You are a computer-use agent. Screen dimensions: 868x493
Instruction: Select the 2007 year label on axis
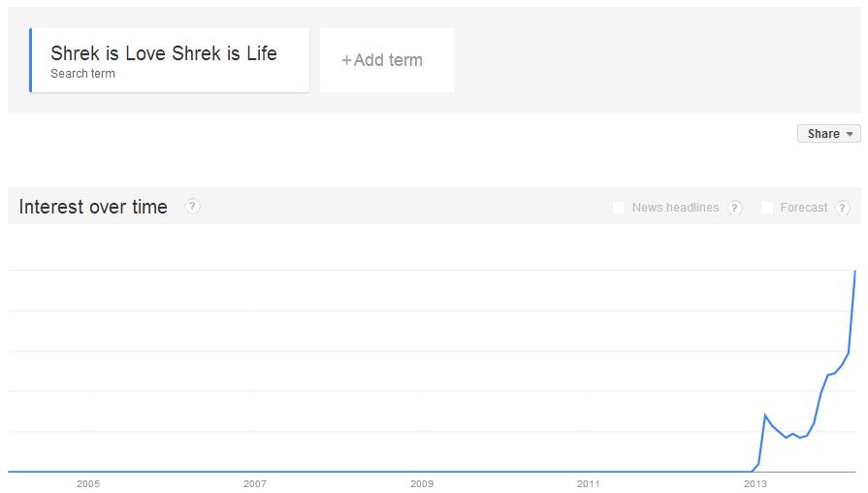pos(255,483)
